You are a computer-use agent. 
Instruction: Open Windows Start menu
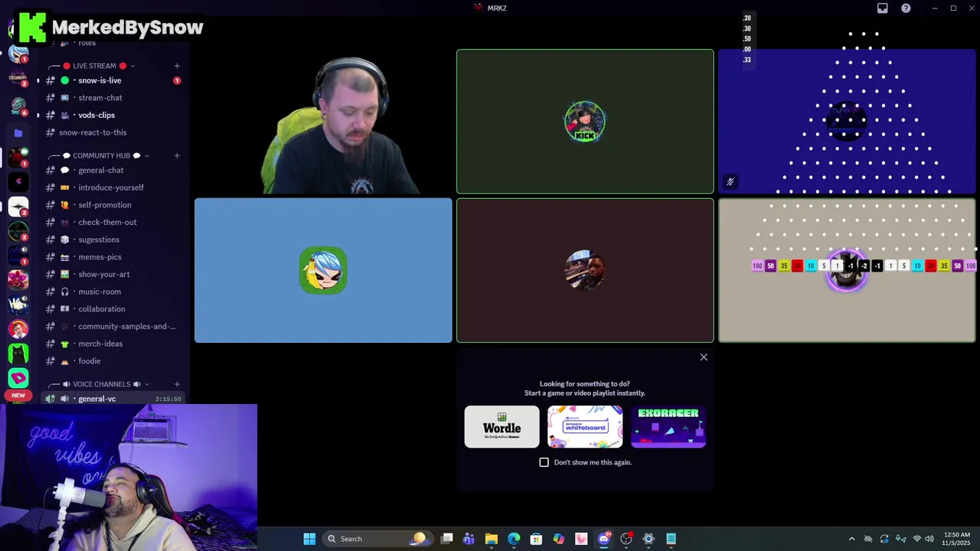(x=309, y=539)
